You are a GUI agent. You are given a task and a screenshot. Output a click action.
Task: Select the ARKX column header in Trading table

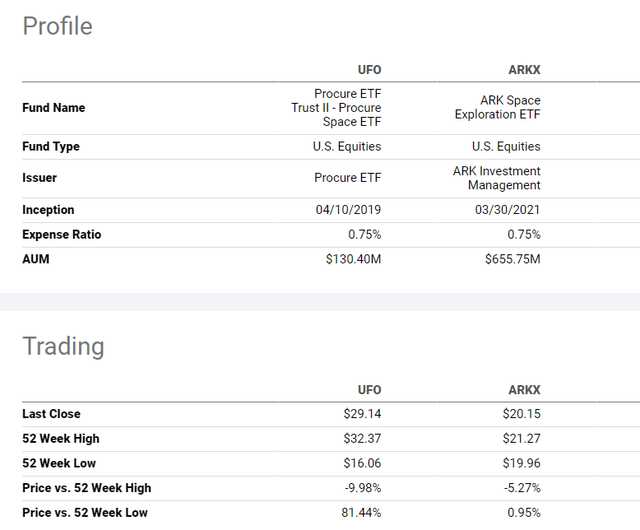coord(524,390)
